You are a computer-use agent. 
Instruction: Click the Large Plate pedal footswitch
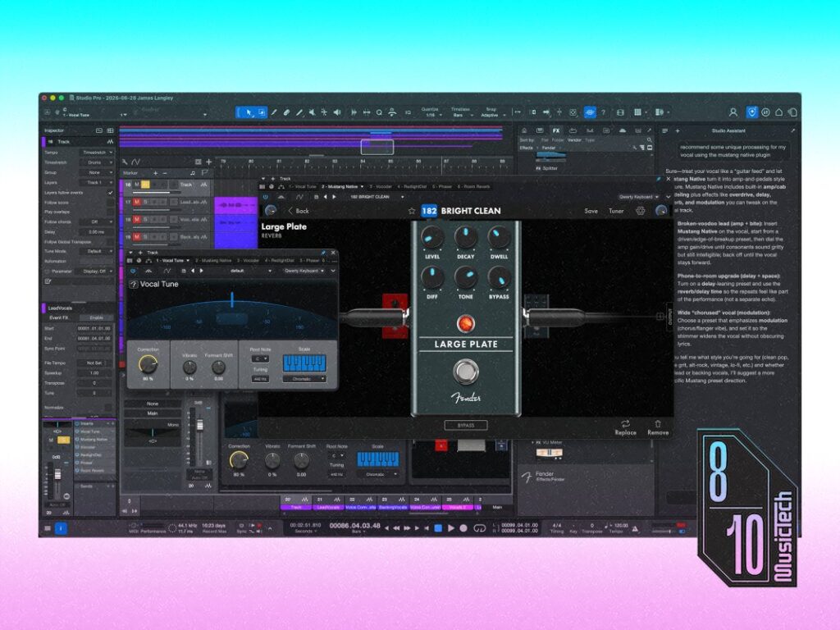[466, 371]
